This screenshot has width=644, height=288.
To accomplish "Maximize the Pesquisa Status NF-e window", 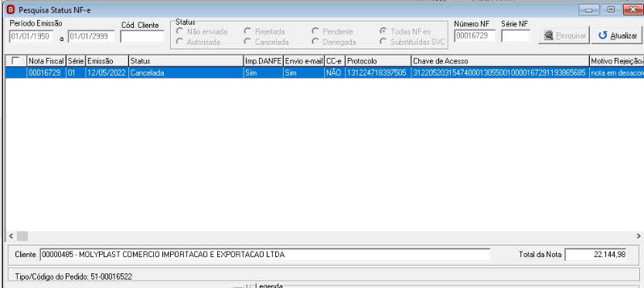I will click(x=611, y=10).
